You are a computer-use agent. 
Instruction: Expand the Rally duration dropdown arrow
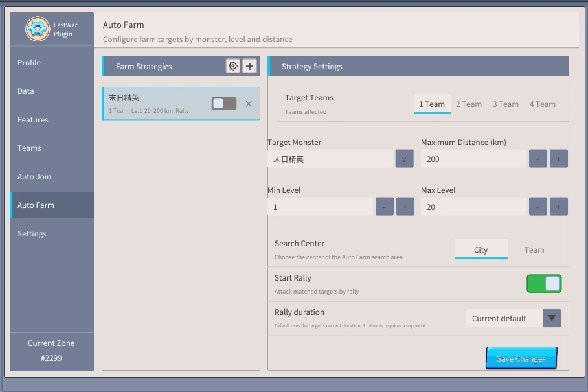(x=552, y=318)
